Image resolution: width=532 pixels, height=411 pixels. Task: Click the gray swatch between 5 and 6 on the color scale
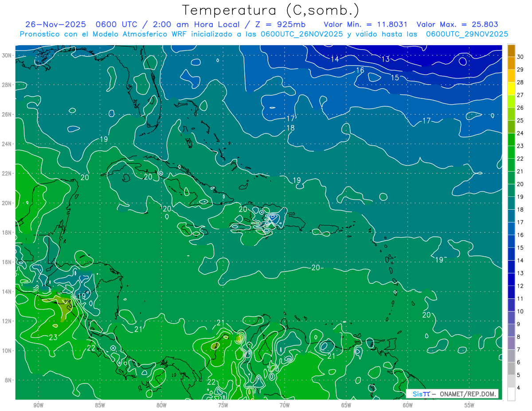pos(511,368)
